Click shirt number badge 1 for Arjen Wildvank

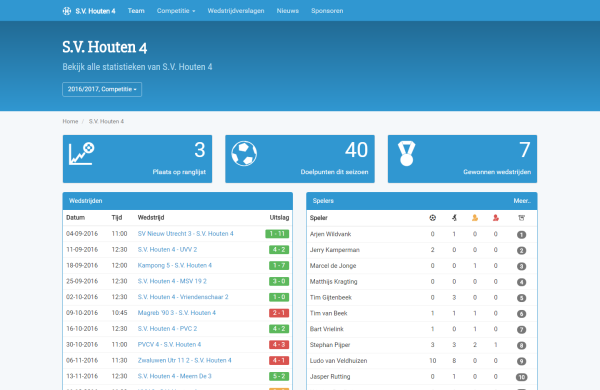(521, 235)
